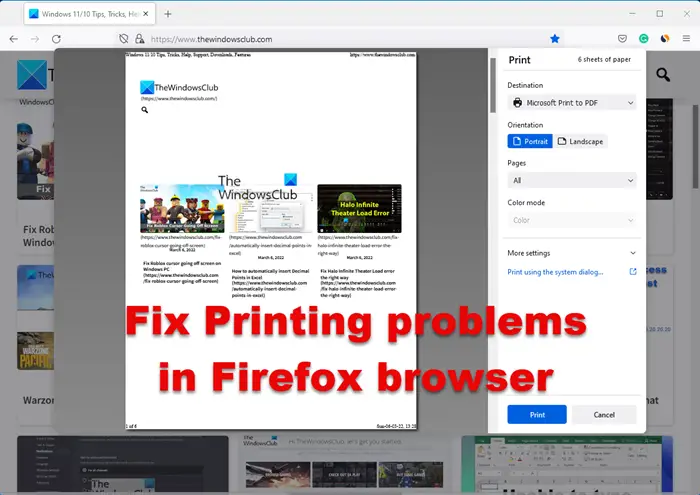Open the Destination printer dropdown
Screen dimensions: 700x495
[x=573, y=103]
